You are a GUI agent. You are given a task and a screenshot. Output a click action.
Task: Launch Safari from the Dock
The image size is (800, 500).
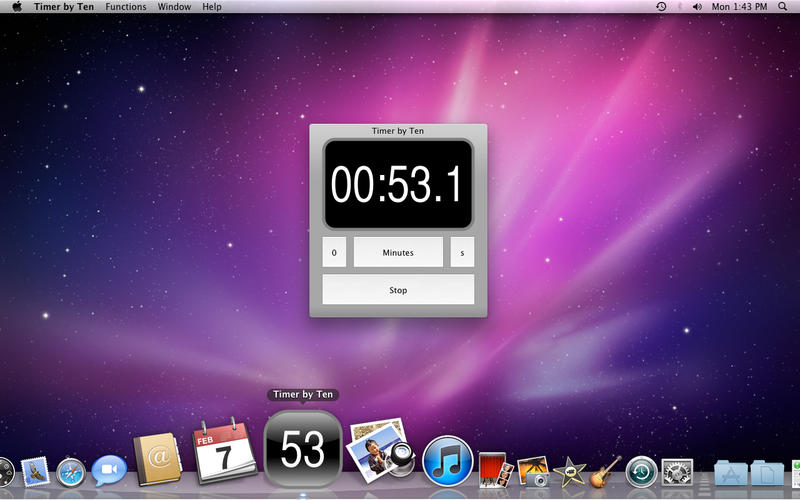pos(70,472)
